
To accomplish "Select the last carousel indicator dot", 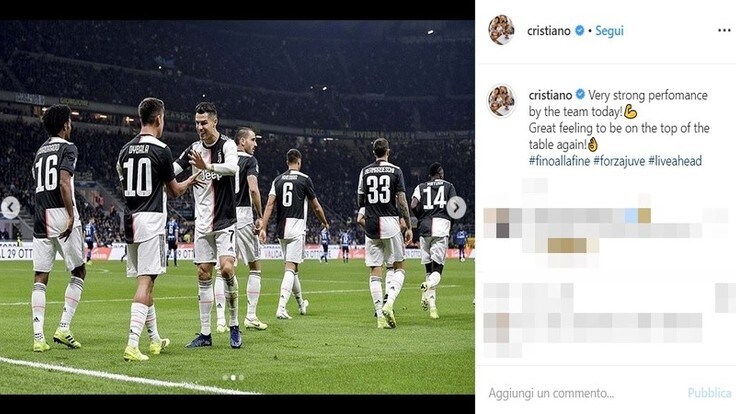I will [241, 377].
